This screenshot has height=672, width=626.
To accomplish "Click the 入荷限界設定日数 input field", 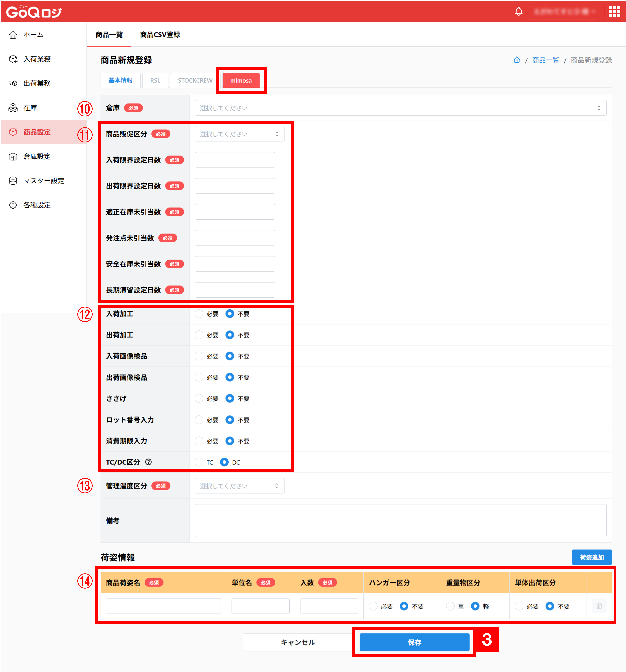I will tap(235, 160).
